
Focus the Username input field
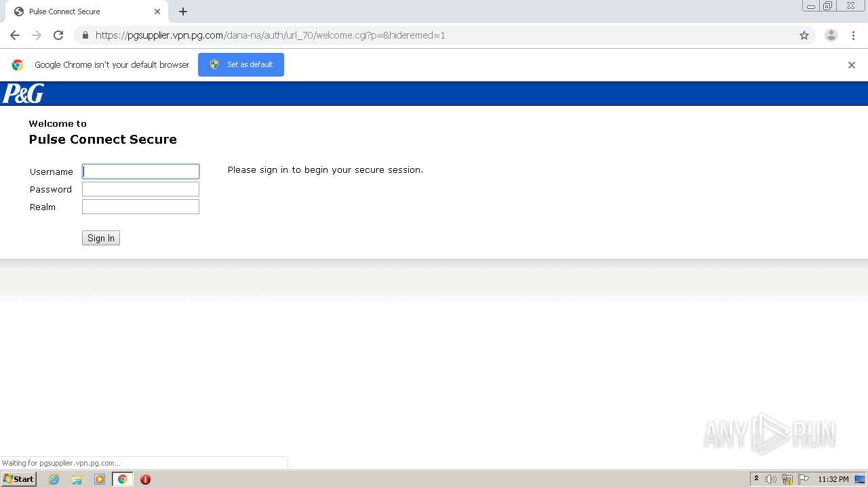click(x=140, y=171)
